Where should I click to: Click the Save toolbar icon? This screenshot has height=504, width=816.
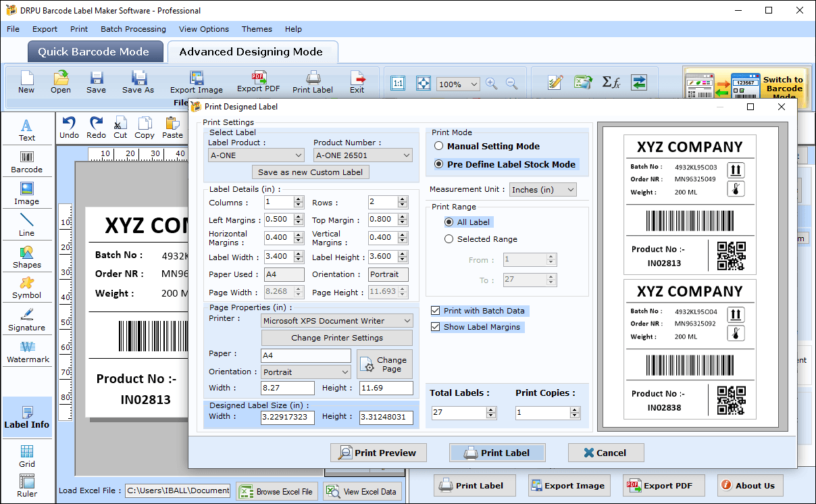click(x=96, y=82)
